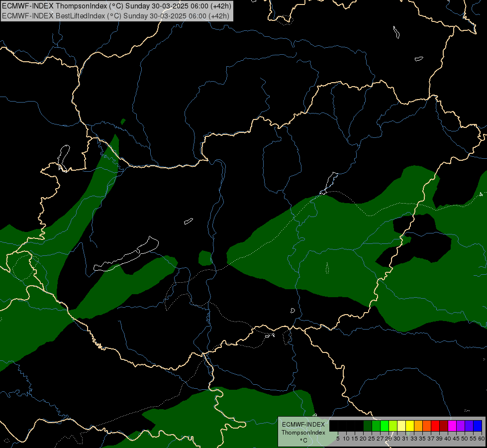
Task: Click the BestLiftedIndex title line at top
Action: tap(115, 16)
